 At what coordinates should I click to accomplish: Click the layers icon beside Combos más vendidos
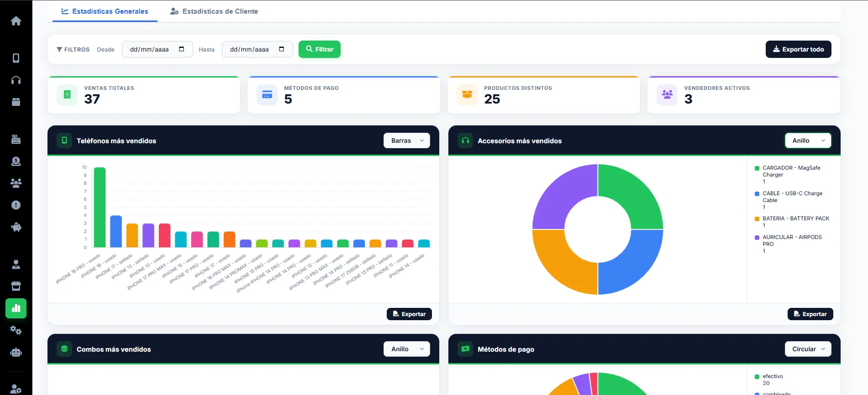click(64, 349)
